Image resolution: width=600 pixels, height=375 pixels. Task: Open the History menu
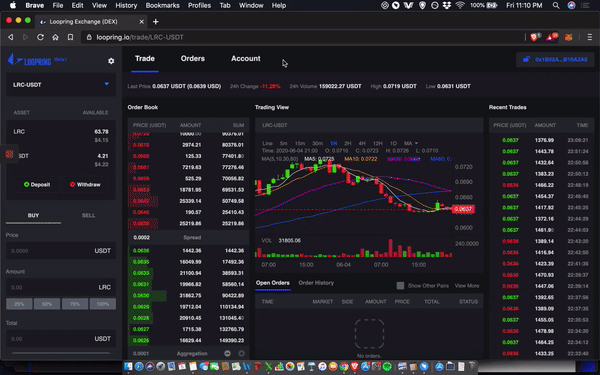(126, 5)
